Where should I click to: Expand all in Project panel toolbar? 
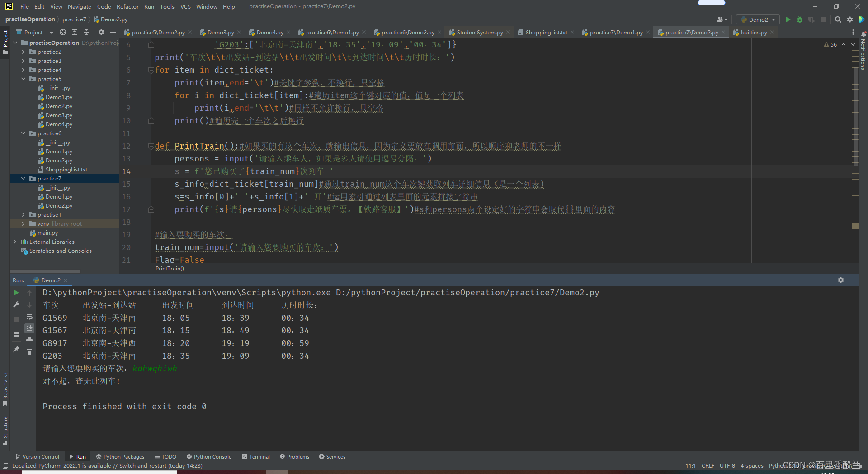tap(75, 32)
